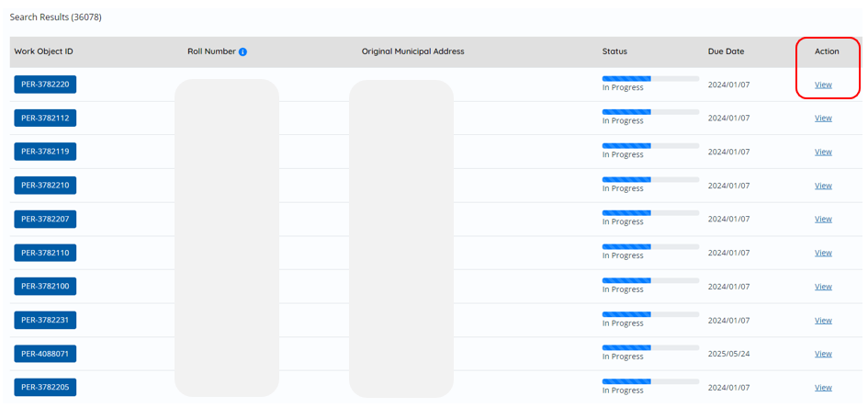Select the PER-3782119 ID badge

pyautogui.click(x=45, y=152)
